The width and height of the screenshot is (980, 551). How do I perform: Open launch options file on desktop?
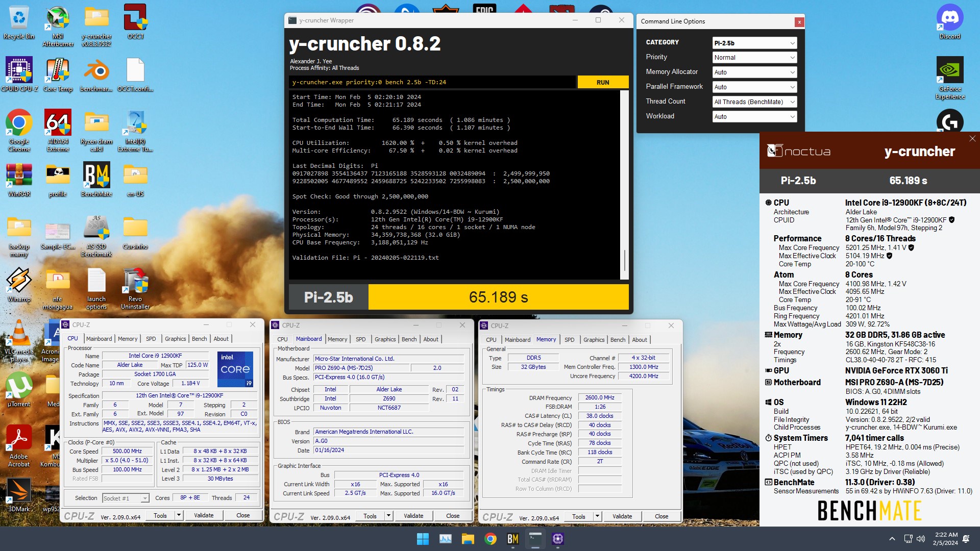point(96,288)
